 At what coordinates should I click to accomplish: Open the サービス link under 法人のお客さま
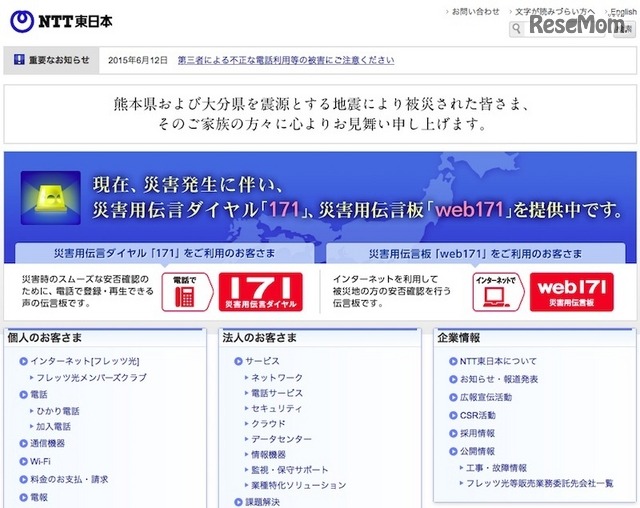point(262,361)
